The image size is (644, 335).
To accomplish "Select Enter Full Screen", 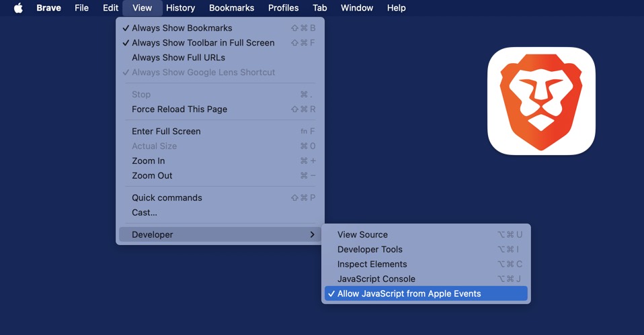I will pyautogui.click(x=220, y=131).
